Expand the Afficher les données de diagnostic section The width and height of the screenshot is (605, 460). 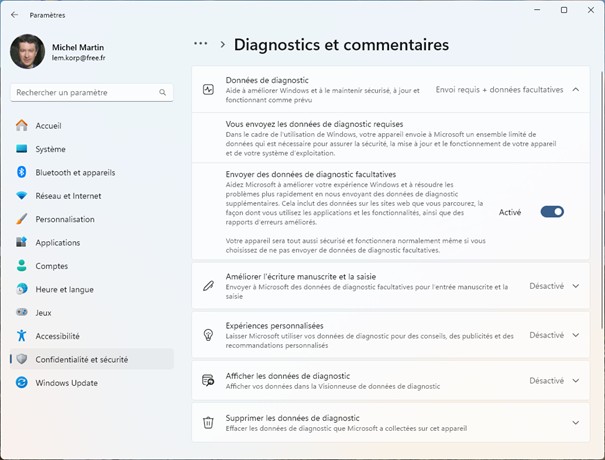575,380
